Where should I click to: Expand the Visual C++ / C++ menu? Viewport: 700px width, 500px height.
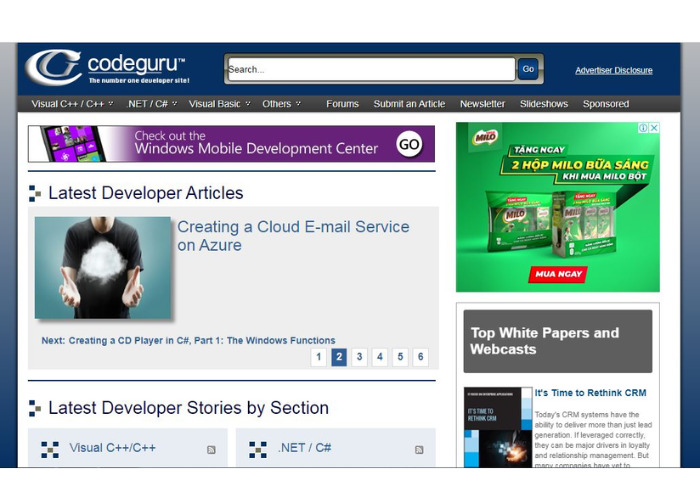pos(72,104)
